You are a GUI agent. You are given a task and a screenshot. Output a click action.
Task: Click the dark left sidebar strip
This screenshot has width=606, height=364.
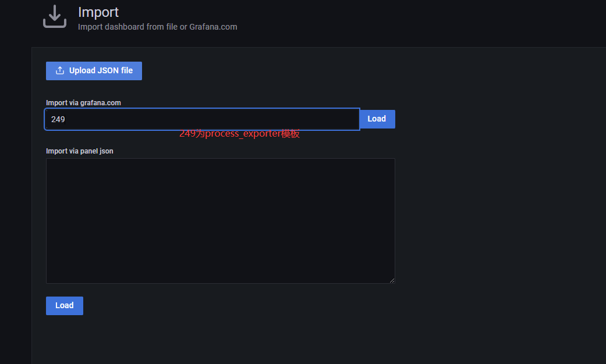(15, 204)
